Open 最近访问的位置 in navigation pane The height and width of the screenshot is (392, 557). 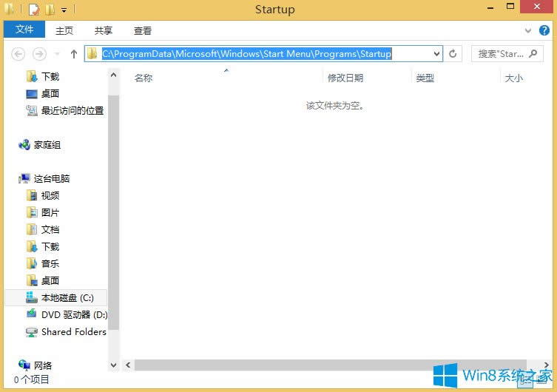(x=72, y=110)
